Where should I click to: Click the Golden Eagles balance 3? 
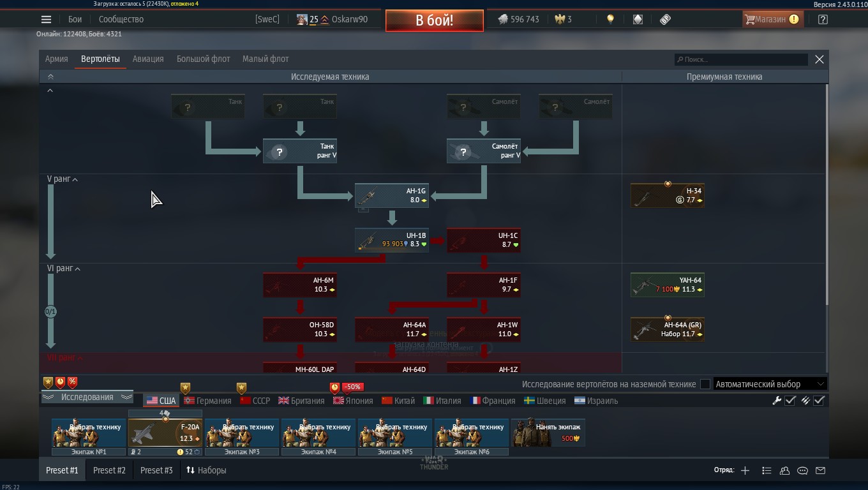tap(563, 19)
